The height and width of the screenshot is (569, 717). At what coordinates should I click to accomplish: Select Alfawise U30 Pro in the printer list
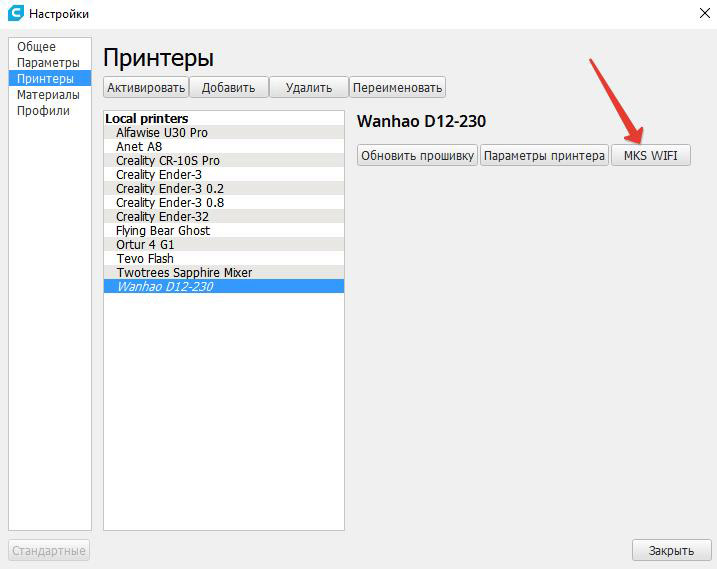pos(161,132)
